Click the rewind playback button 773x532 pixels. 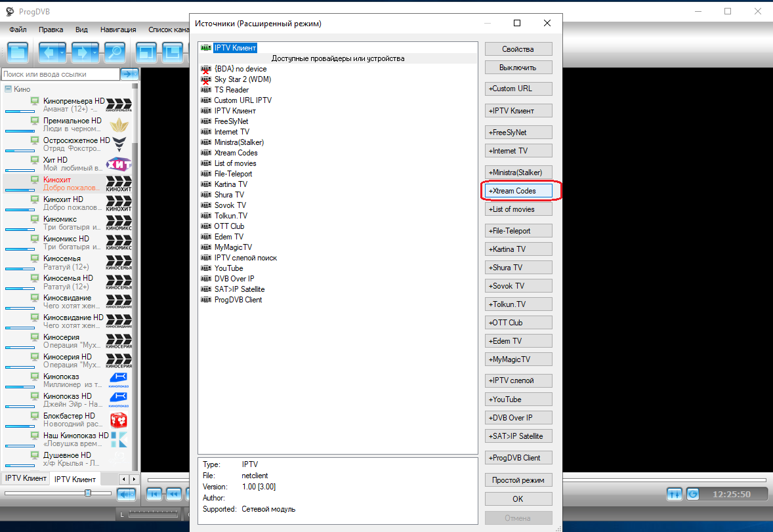pyautogui.click(x=174, y=494)
